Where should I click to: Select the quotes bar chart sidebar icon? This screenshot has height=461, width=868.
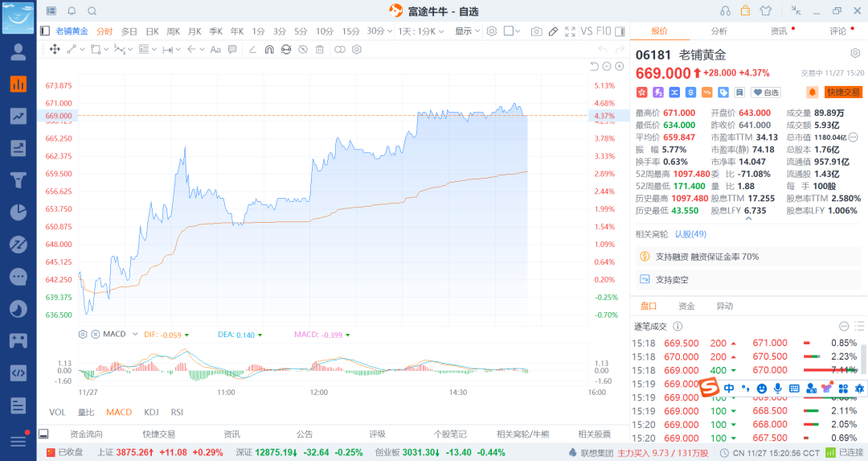(18, 84)
